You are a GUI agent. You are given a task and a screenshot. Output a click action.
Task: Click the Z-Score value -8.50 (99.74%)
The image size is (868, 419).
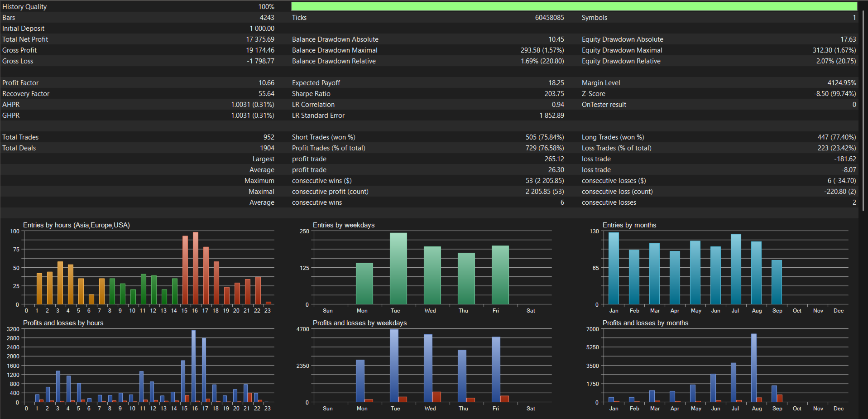point(834,94)
